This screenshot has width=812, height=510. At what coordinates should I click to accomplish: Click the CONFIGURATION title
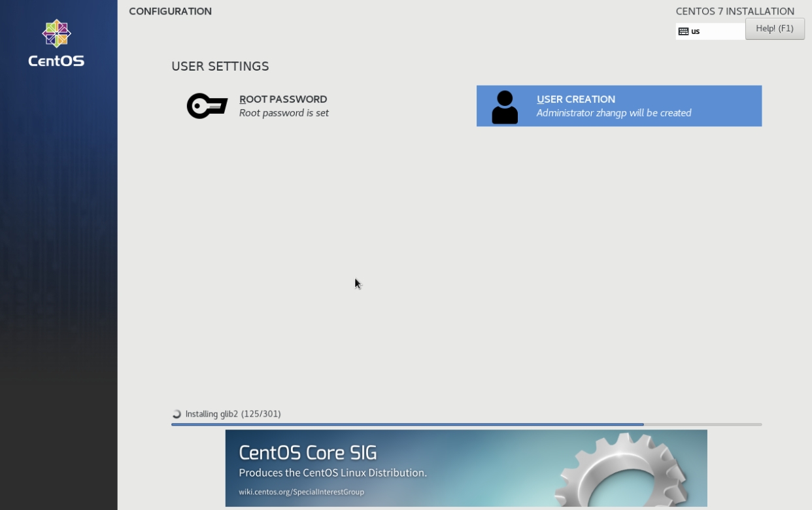point(170,11)
